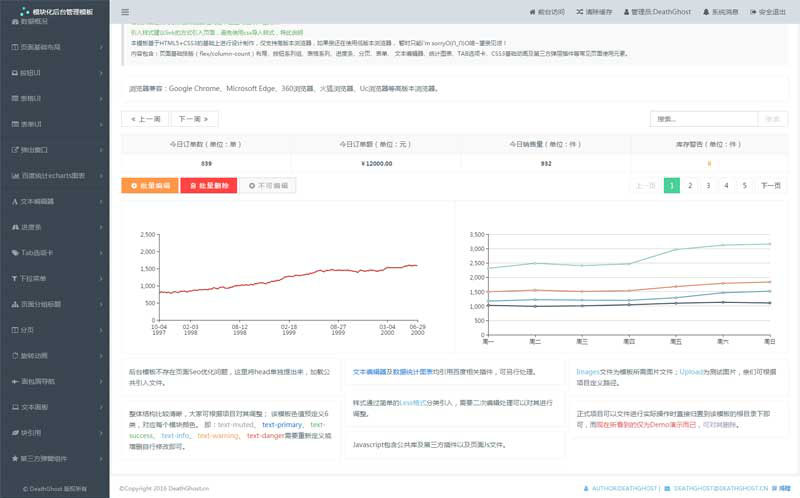Click the bell icon beside 系统消息
The width and height of the screenshot is (800, 498).
pyautogui.click(x=706, y=12)
